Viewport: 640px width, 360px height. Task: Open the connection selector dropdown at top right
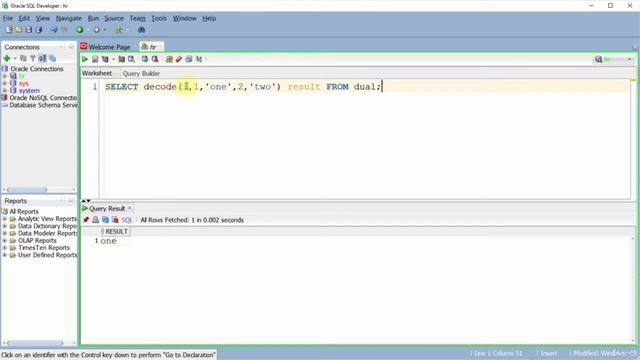tap(629, 60)
